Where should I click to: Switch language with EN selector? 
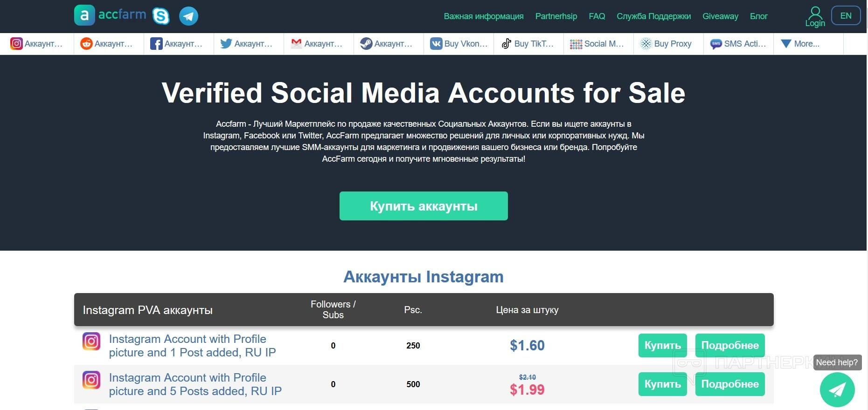tap(846, 16)
